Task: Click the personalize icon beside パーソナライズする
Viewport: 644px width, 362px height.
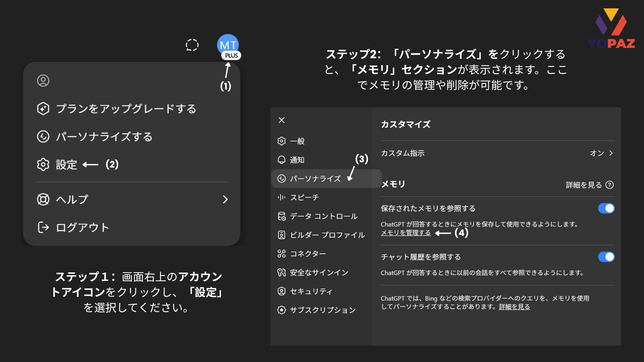Action: (43, 137)
